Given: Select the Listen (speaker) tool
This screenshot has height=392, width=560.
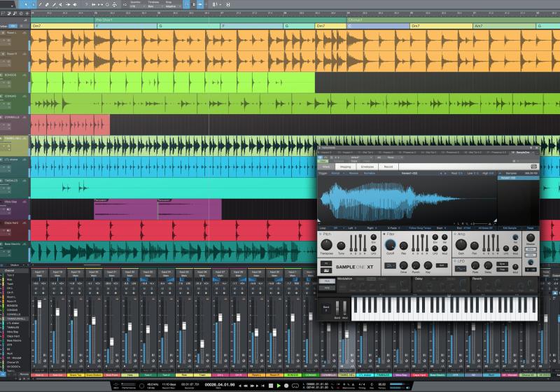Looking at the screenshot, I should pyautogui.click(x=75, y=5).
